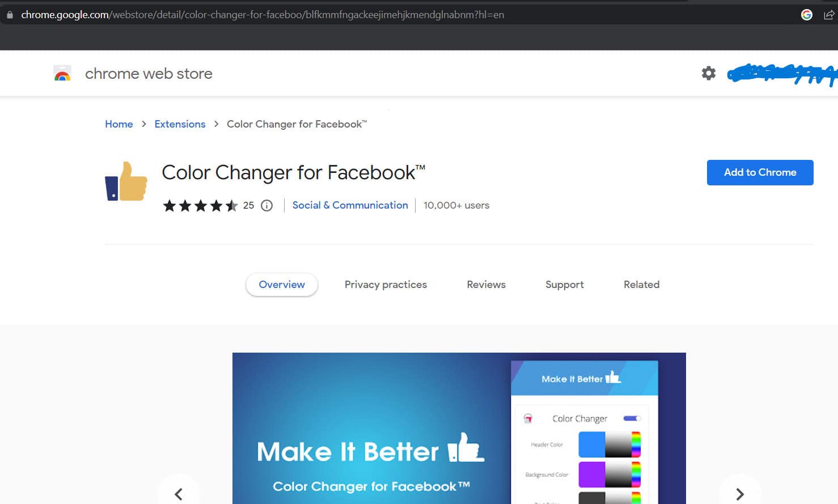Open settings via the gear icon
The image size is (838, 504).
(x=708, y=73)
